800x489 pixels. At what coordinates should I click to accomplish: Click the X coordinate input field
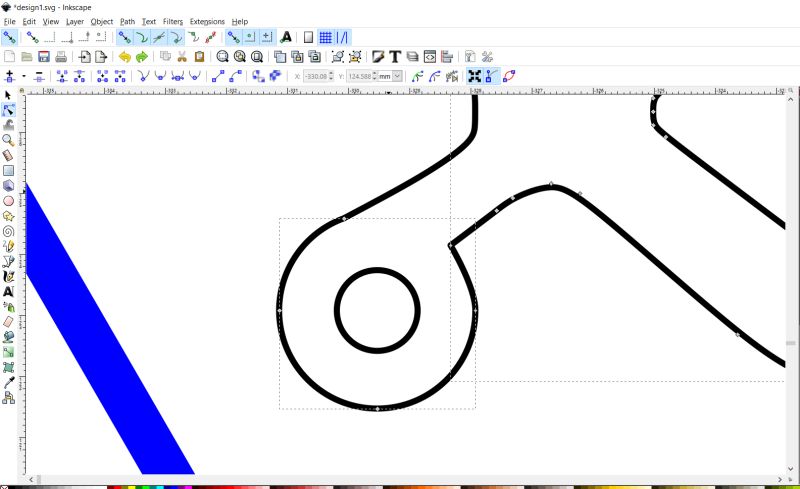pos(316,77)
